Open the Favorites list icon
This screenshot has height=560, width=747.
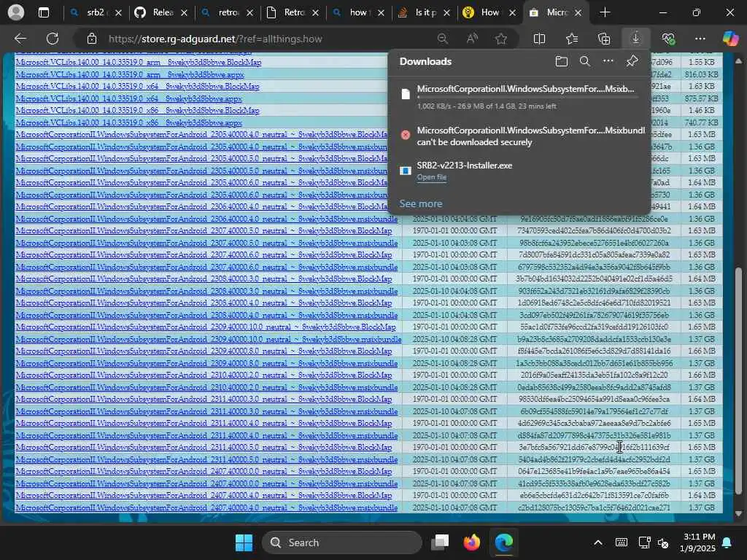[572, 39]
